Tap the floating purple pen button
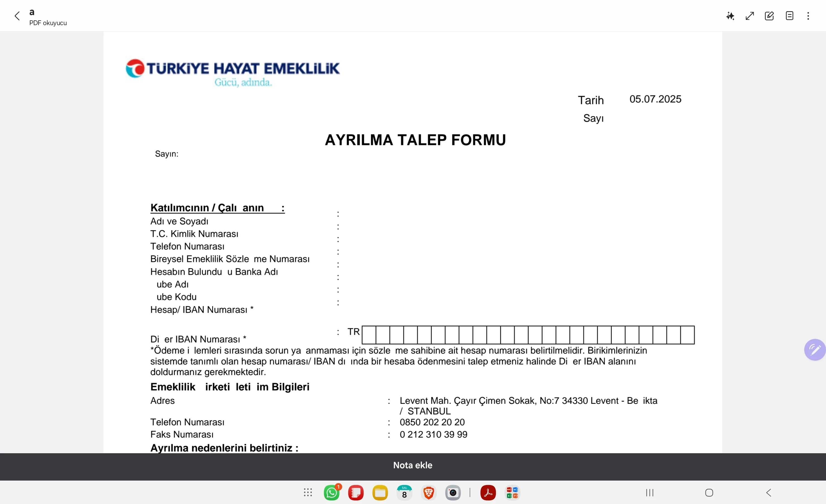 (x=815, y=350)
